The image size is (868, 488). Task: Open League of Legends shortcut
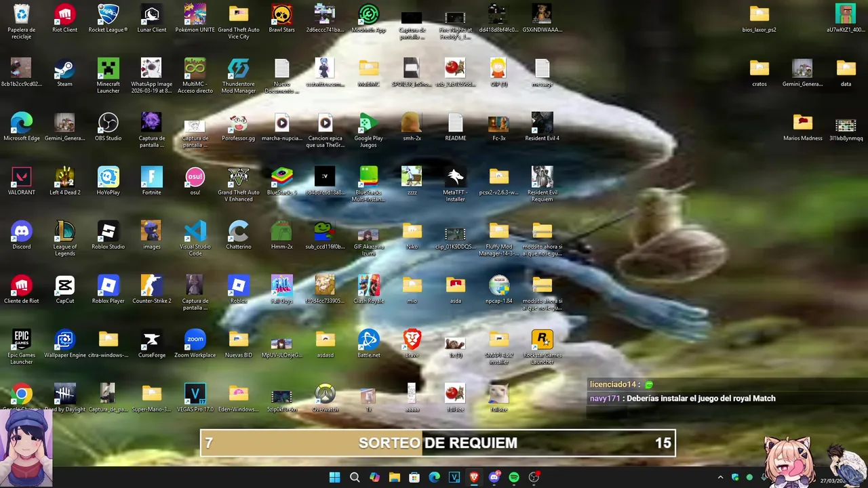tap(65, 238)
